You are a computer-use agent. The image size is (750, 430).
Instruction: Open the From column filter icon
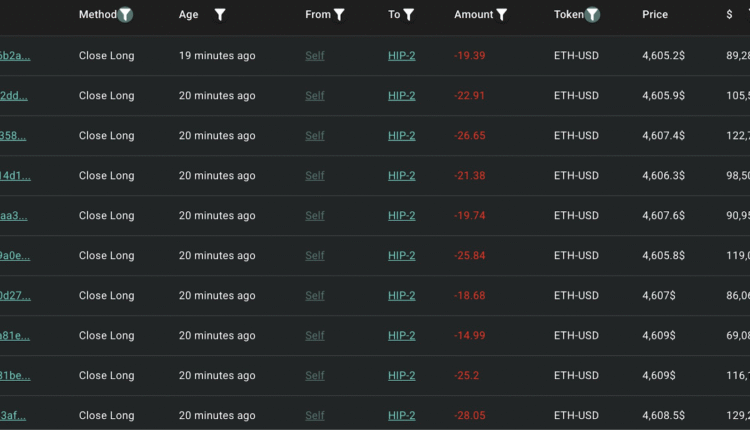(339, 15)
